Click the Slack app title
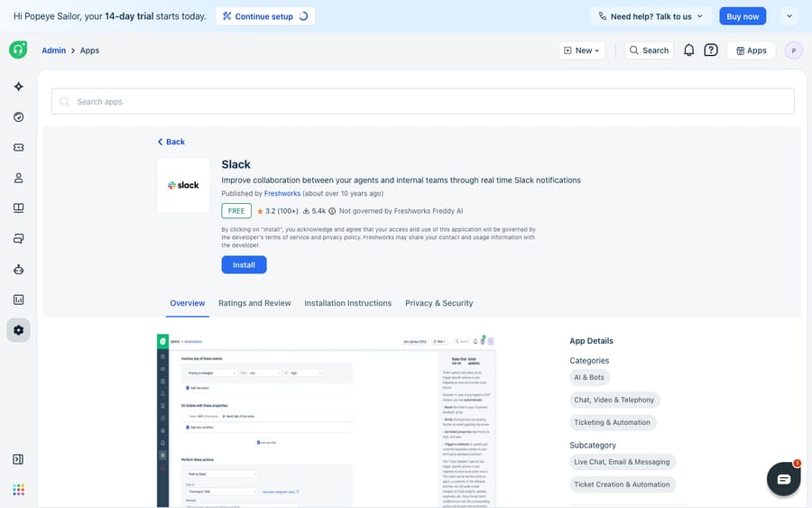 pyautogui.click(x=236, y=165)
